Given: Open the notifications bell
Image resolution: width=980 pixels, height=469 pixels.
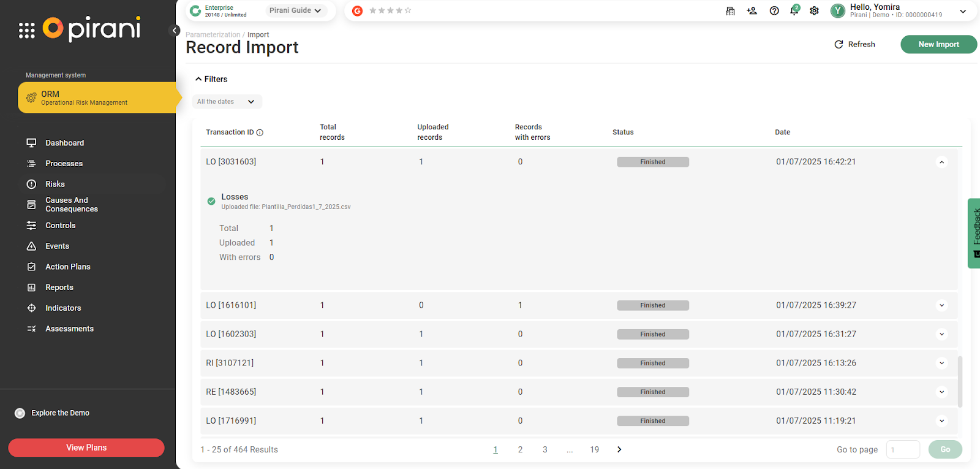Looking at the screenshot, I should (x=794, y=10).
